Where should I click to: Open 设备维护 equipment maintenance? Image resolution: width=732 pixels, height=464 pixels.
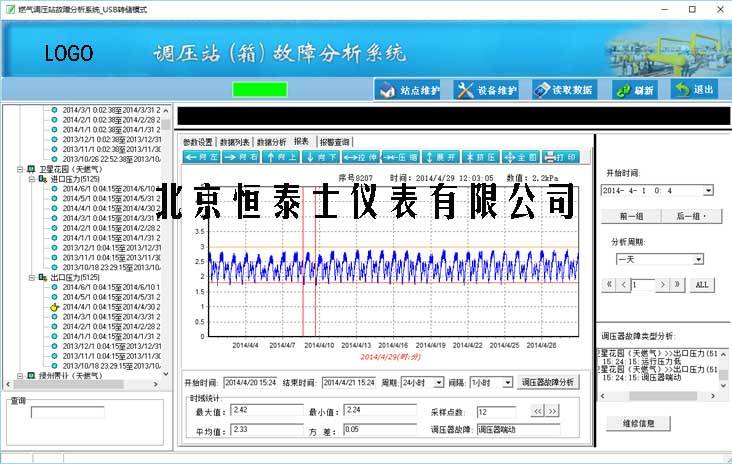point(488,90)
